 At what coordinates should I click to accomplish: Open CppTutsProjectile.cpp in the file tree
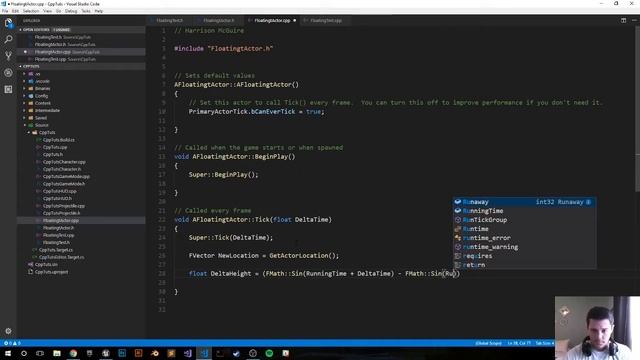click(64, 206)
